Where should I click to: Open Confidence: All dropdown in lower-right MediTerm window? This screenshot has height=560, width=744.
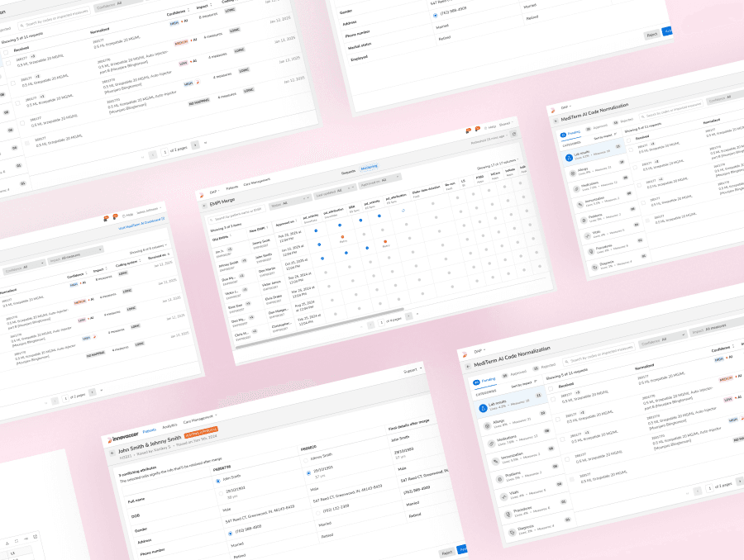pyautogui.click(x=662, y=339)
